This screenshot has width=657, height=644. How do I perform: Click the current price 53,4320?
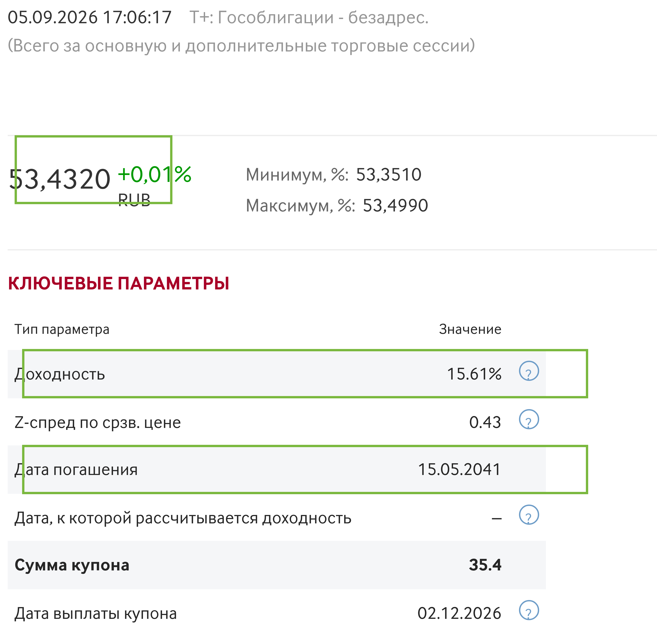point(60,179)
